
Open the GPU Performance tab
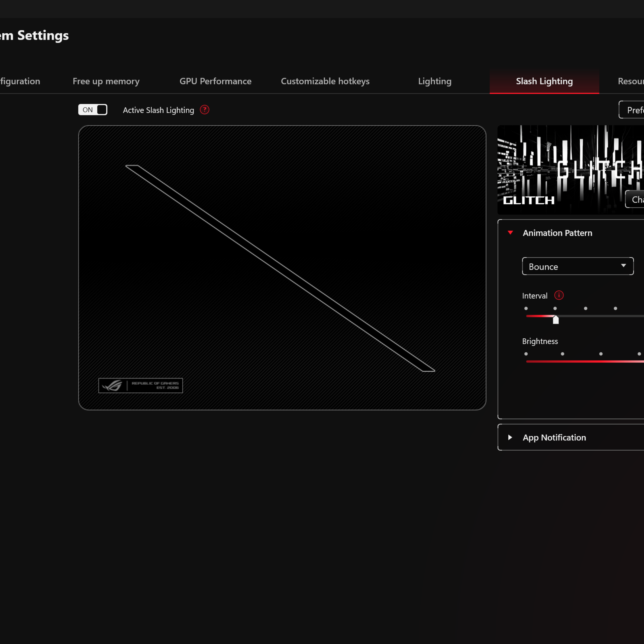coord(215,81)
